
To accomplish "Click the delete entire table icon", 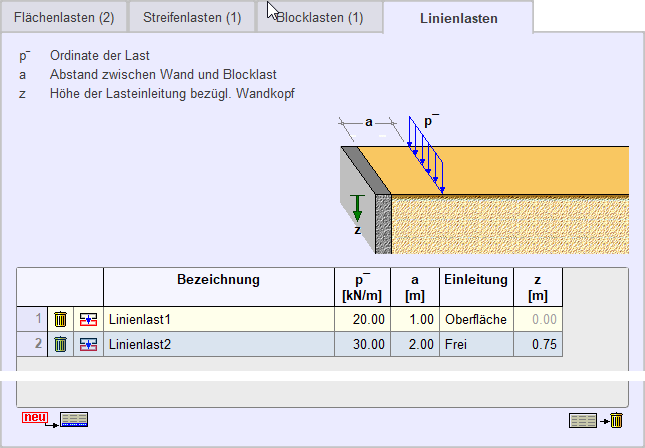I will click(x=597, y=420).
